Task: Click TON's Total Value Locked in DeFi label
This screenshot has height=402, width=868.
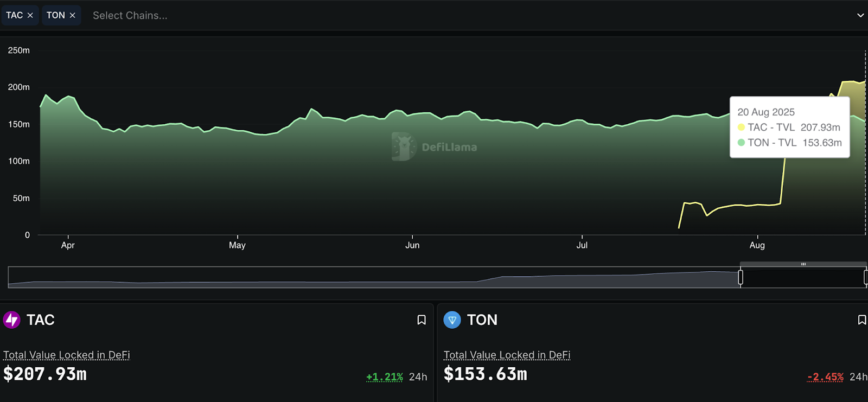Action: click(507, 355)
